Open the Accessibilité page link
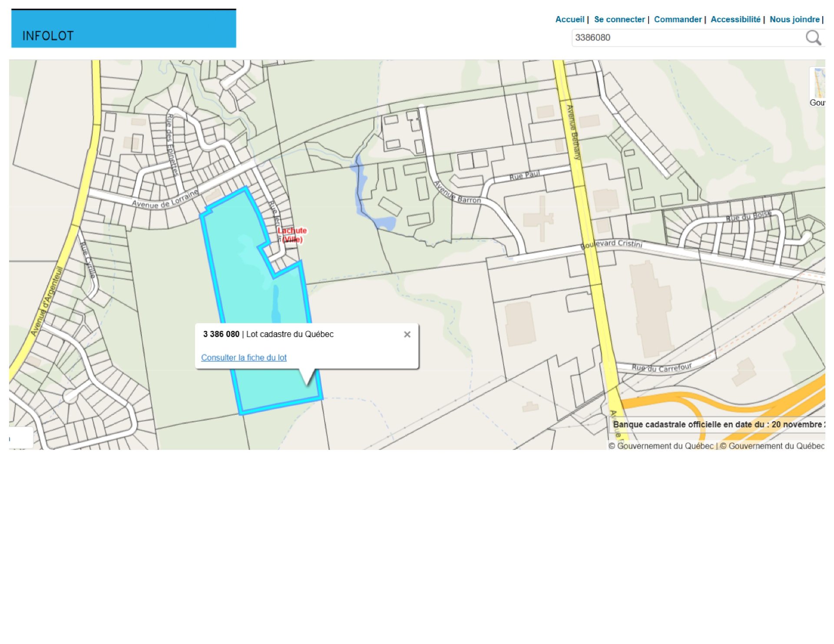 (735, 20)
